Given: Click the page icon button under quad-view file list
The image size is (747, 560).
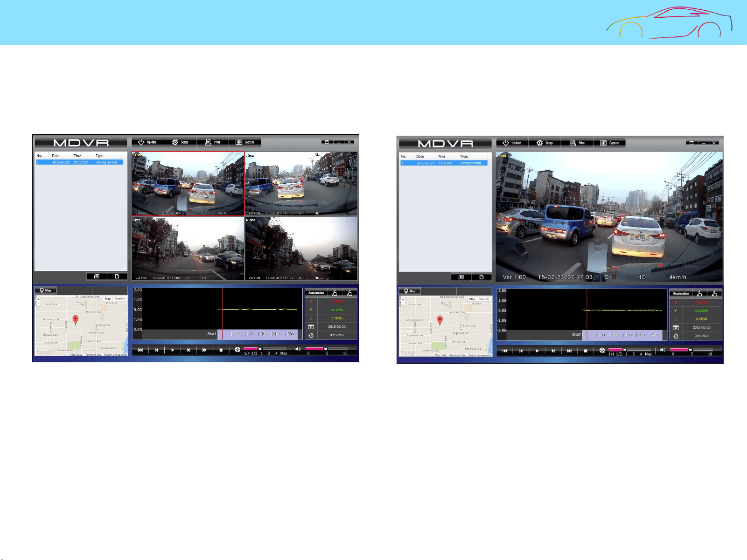Looking at the screenshot, I should pyautogui.click(x=117, y=277).
